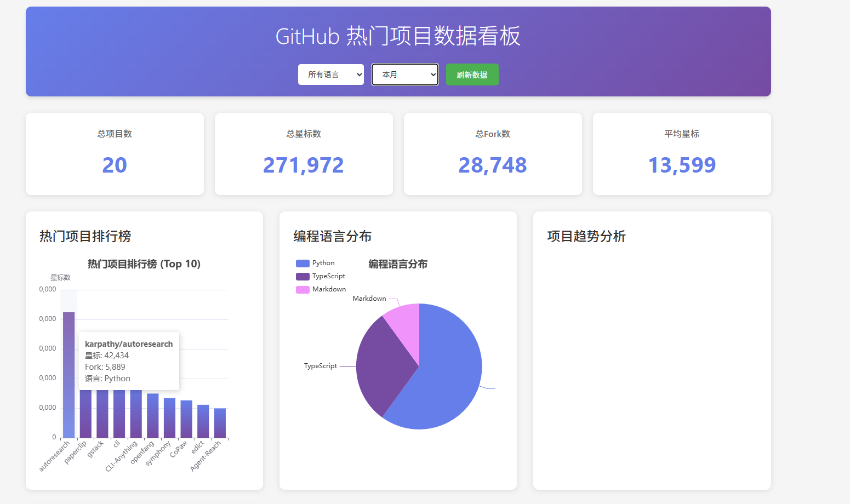The height and width of the screenshot is (504, 850).
Task: Click the 项目趋势分析 panel title
Action: click(587, 236)
